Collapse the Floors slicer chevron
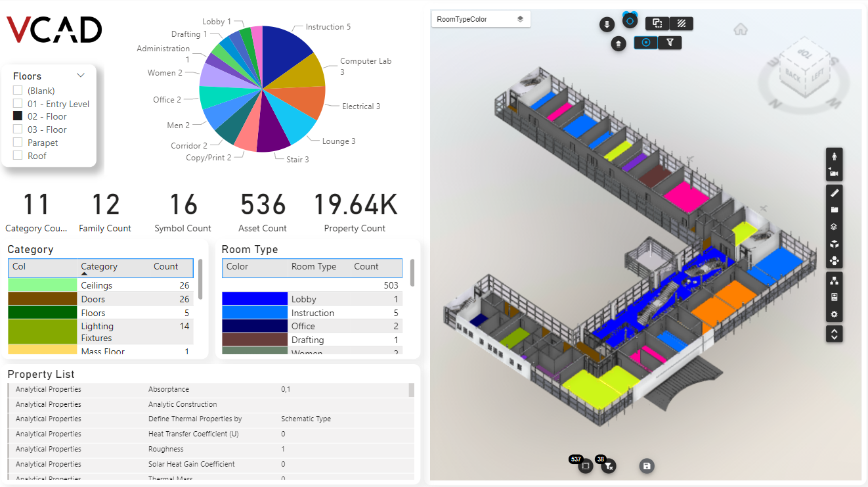 (81, 76)
